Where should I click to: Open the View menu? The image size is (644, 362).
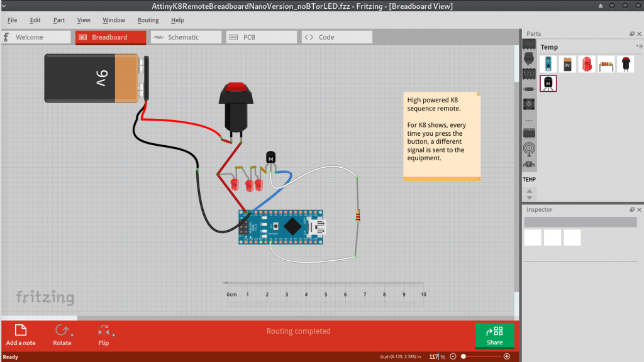[84, 20]
